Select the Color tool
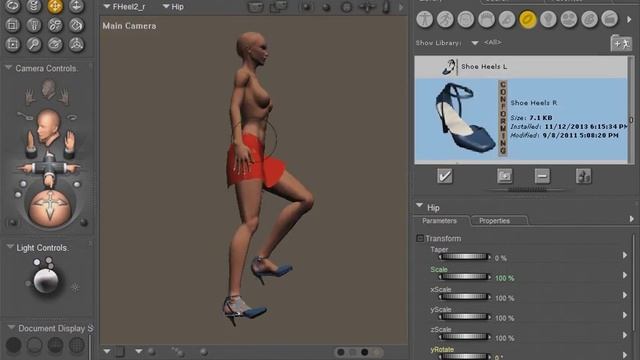The width and height of the screenshot is (640, 360). (76, 25)
